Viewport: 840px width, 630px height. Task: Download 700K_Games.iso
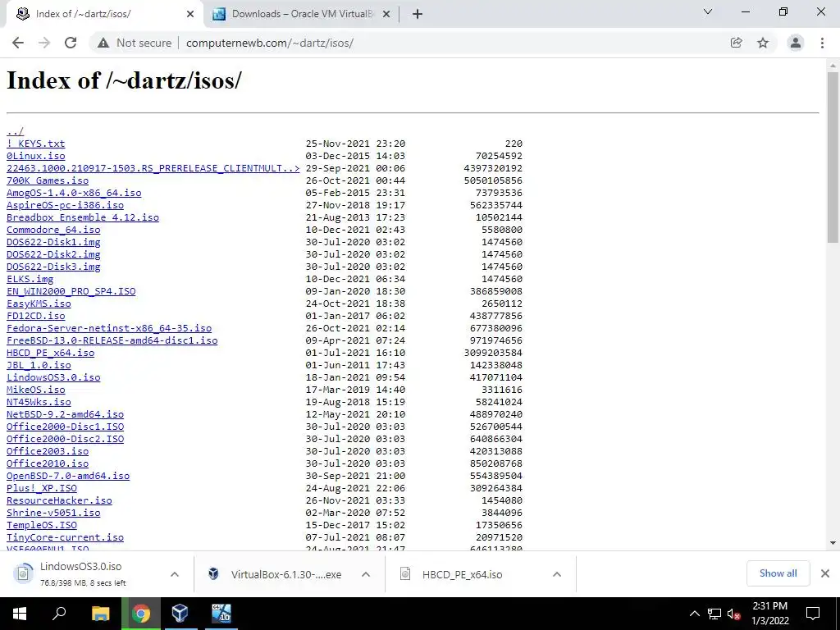pos(48,180)
